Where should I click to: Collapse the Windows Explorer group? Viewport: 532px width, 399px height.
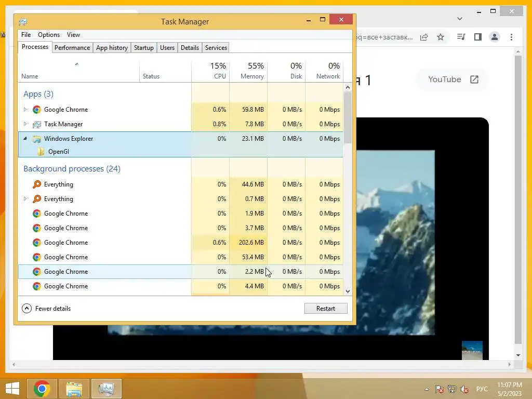coord(25,138)
